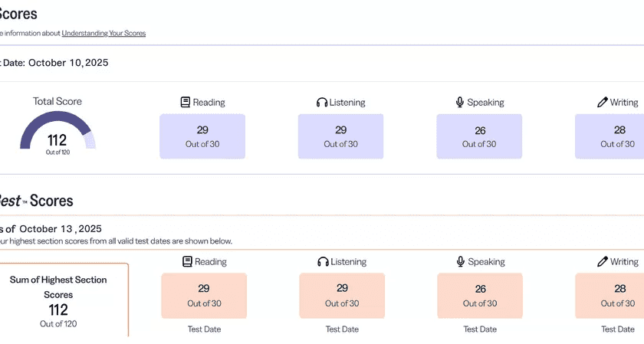Click the orange MyBest Reading 29 card
Viewport: 644px width, 344px height.
pyautogui.click(x=204, y=296)
